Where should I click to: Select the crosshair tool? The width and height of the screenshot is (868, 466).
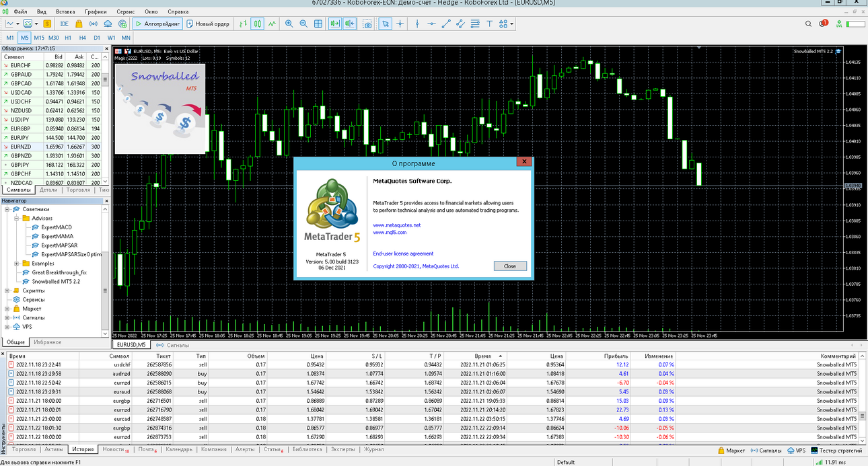point(400,24)
